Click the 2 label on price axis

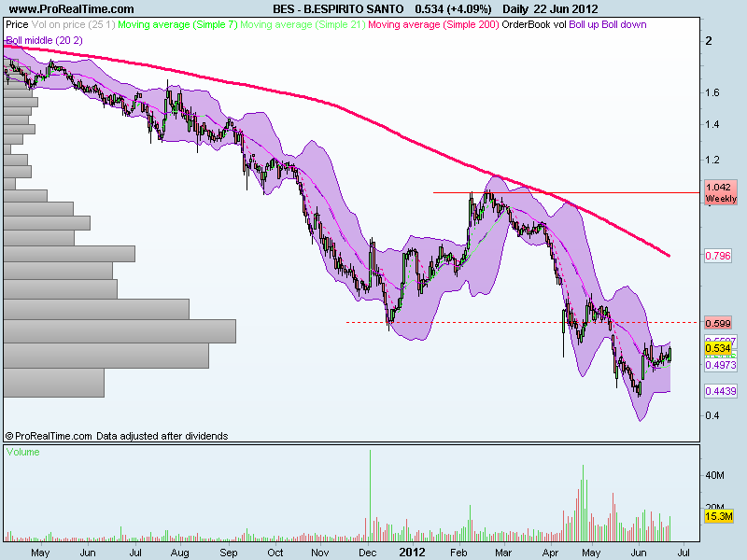click(709, 41)
